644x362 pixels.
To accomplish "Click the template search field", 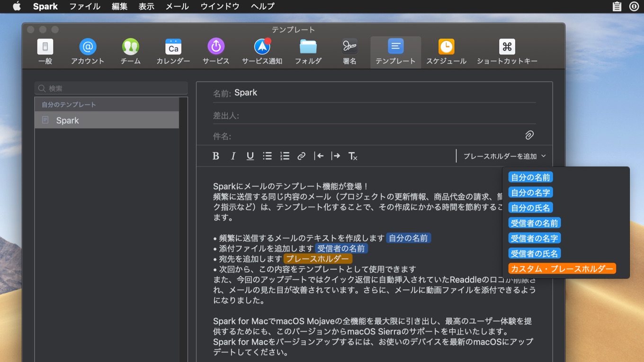I will click(x=111, y=88).
